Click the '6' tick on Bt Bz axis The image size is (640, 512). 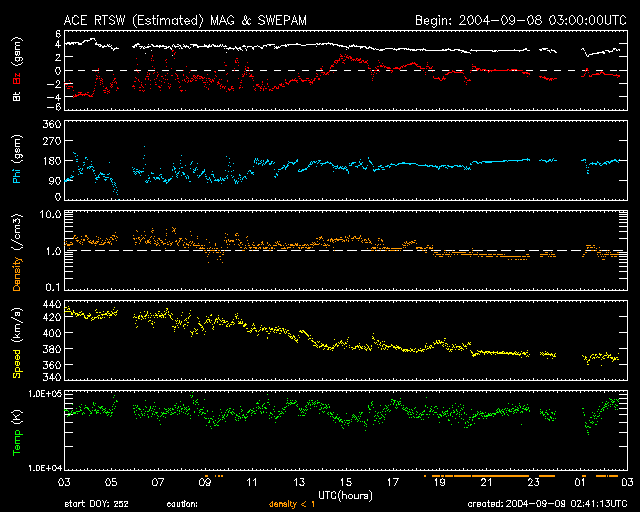click(58, 33)
